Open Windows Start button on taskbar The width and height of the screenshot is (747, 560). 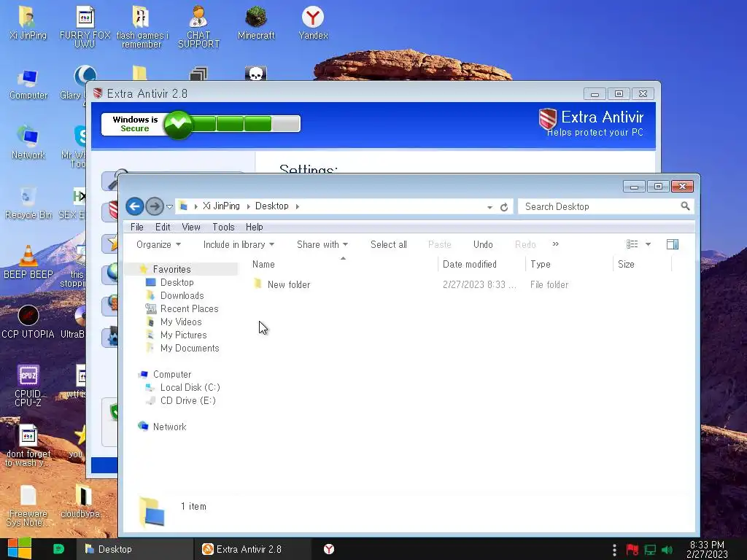pyautogui.click(x=19, y=548)
